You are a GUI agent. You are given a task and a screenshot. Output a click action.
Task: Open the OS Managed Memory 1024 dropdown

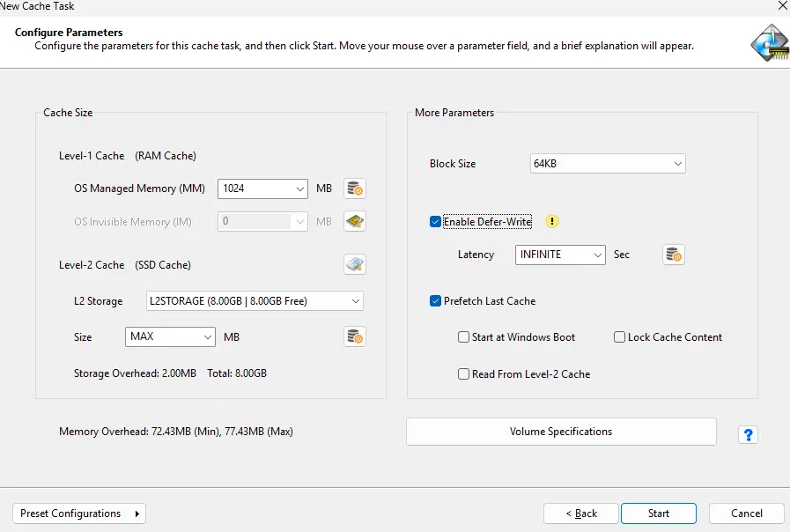click(x=262, y=188)
